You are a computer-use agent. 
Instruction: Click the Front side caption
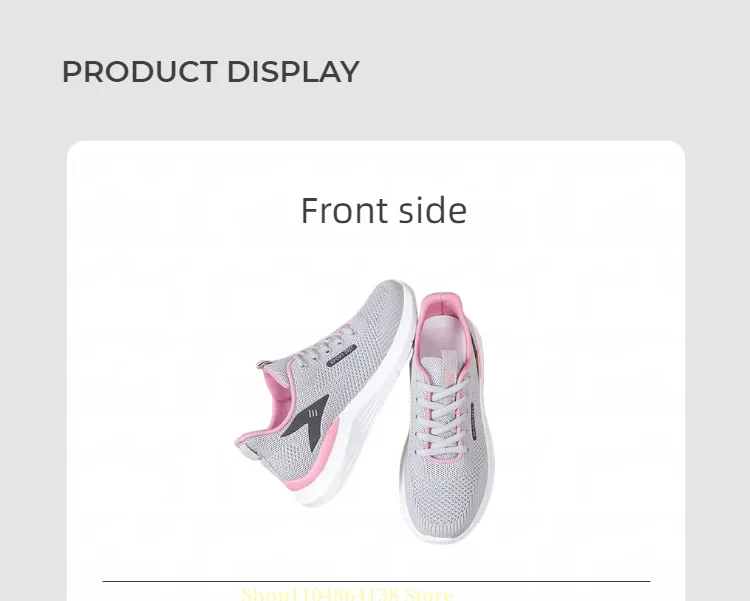pyautogui.click(x=384, y=210)
